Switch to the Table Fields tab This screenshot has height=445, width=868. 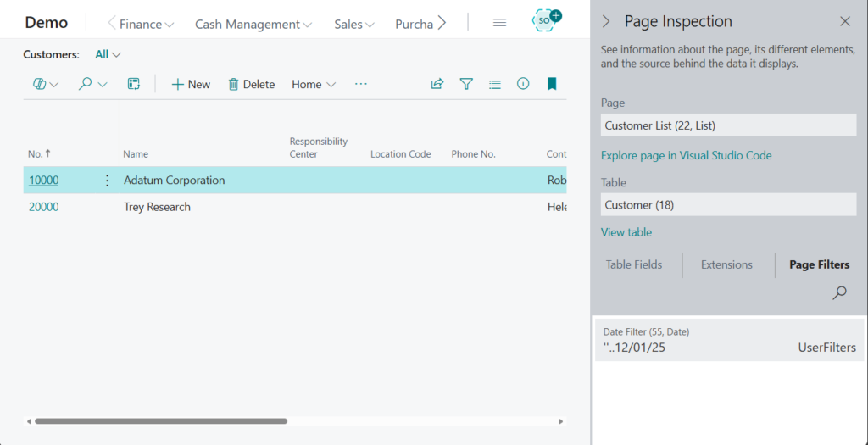pyautogui.click(x=634, y=264)
